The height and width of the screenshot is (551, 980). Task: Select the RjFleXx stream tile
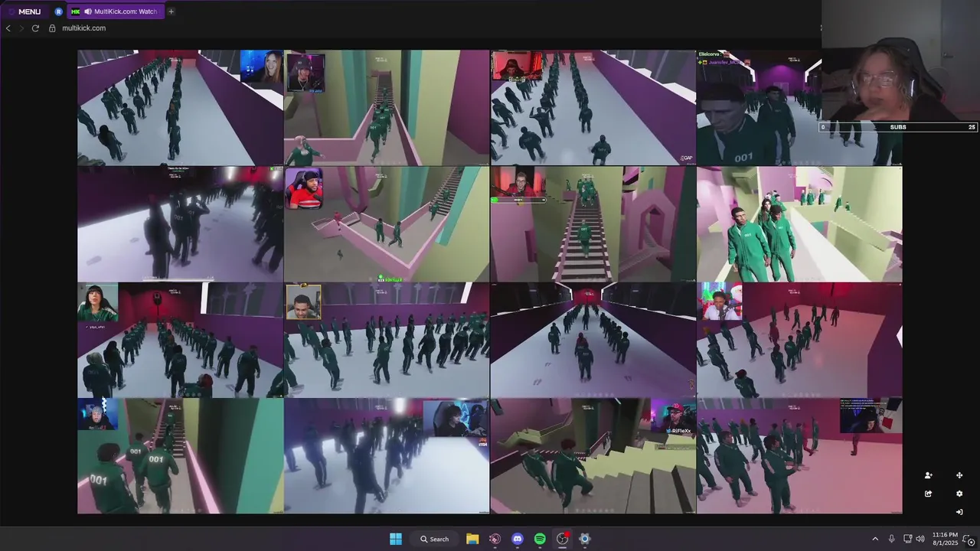pos(593,456)
